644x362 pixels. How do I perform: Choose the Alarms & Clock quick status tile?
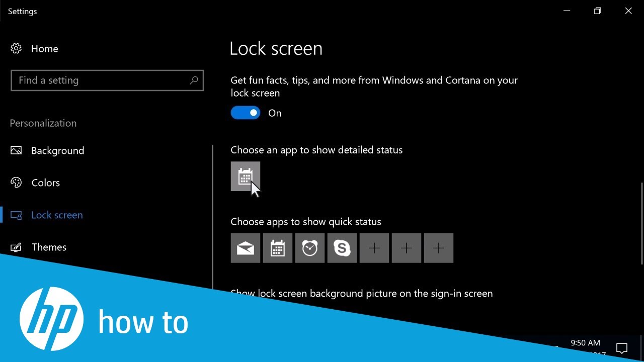click(309, 248)
